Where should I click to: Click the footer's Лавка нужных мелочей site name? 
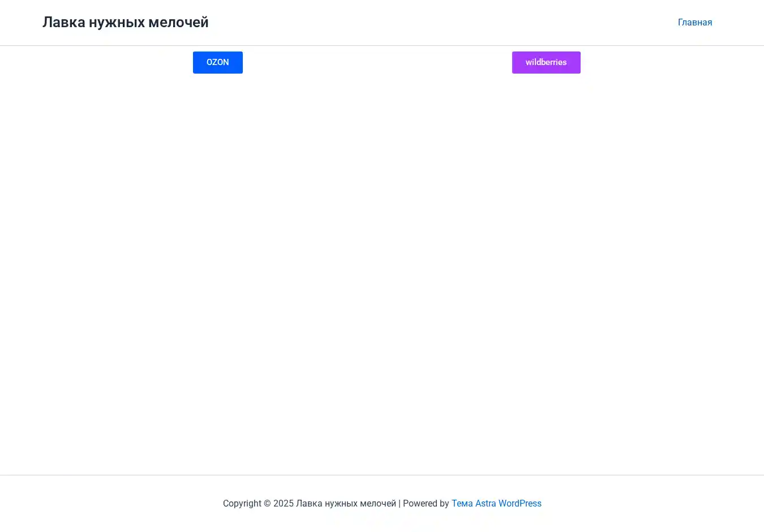[346, 503]
